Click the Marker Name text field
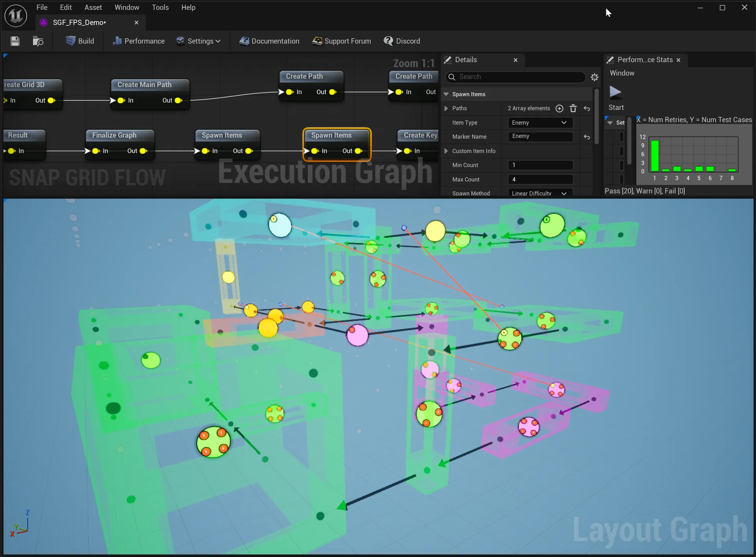Screen dimensions: 756x557 point(540,137)
